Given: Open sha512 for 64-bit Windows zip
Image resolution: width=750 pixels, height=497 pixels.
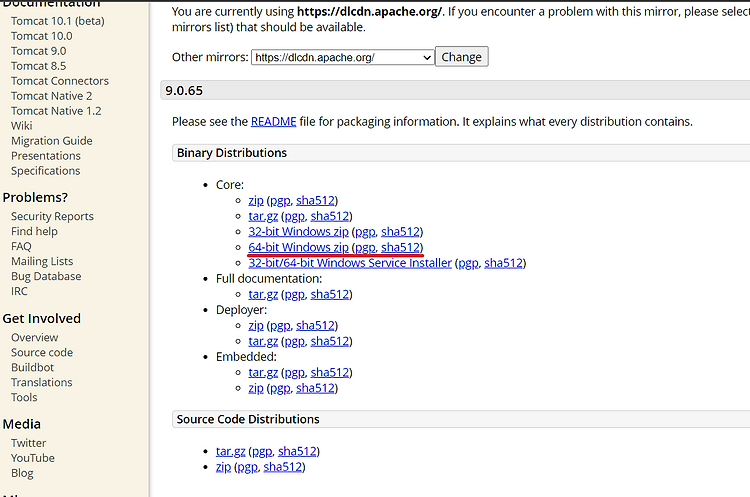Looking at the screenshot, I should (400, 247).
